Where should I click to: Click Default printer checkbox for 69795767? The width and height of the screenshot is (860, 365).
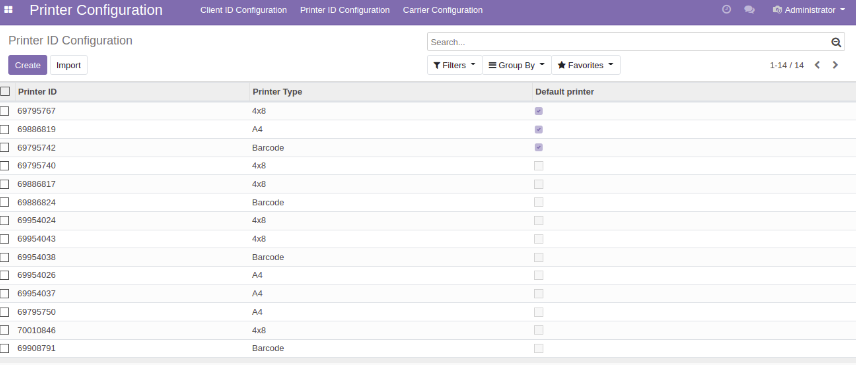[x=539, y=111]
